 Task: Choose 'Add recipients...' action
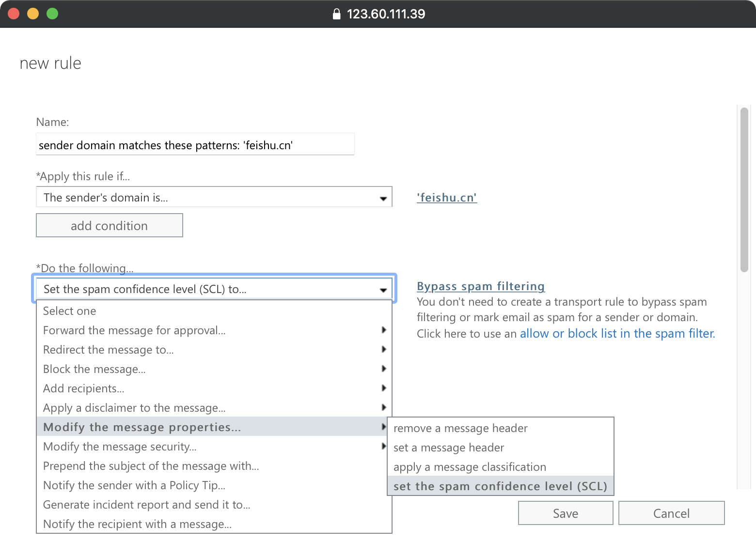pyautogui.click(x=83, y=388)
